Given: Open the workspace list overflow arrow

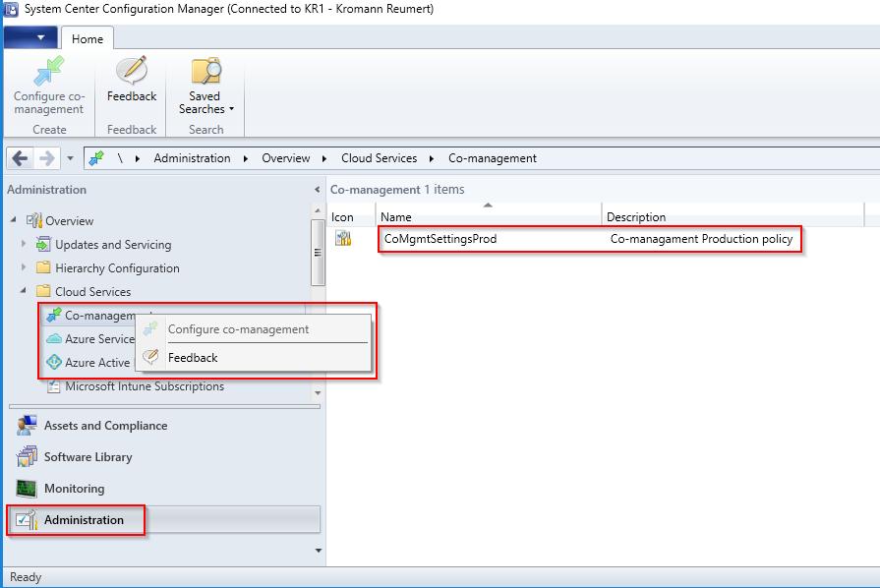Looking at the screenshot, I should pos(319,551).
